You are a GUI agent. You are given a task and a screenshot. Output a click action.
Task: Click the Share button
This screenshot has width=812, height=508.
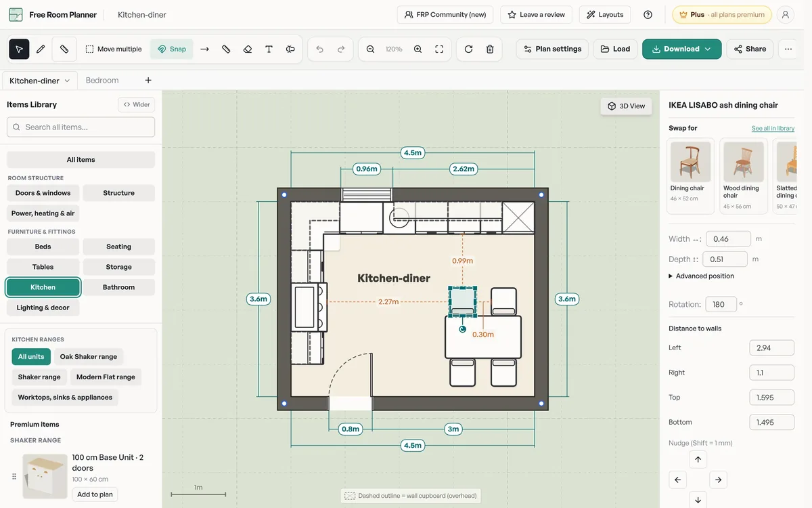click(750, 49)
